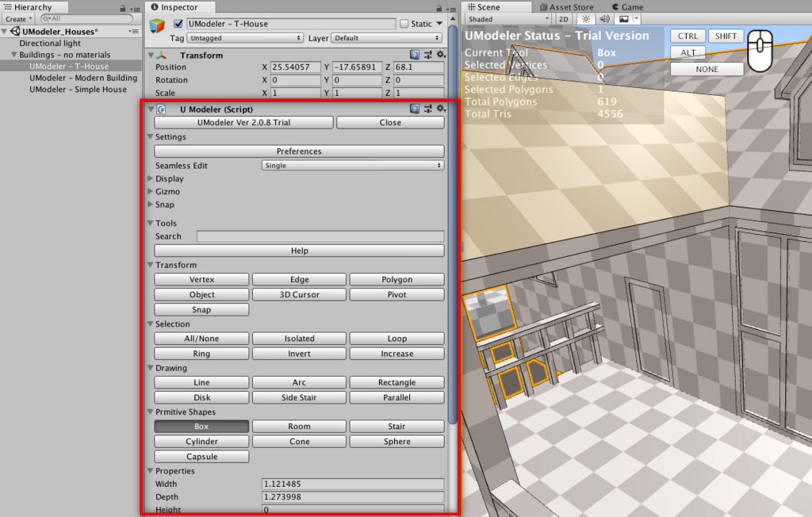Expand the Snap settings foldout
The image size is (812, 517).
click(151, 204)
